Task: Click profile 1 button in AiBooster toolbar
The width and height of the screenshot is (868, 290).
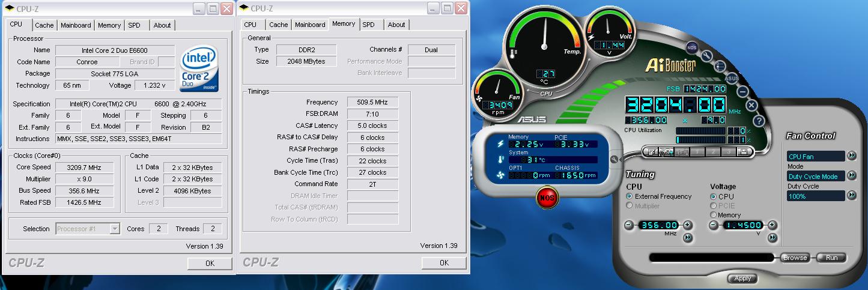Action: coord(697,151)
